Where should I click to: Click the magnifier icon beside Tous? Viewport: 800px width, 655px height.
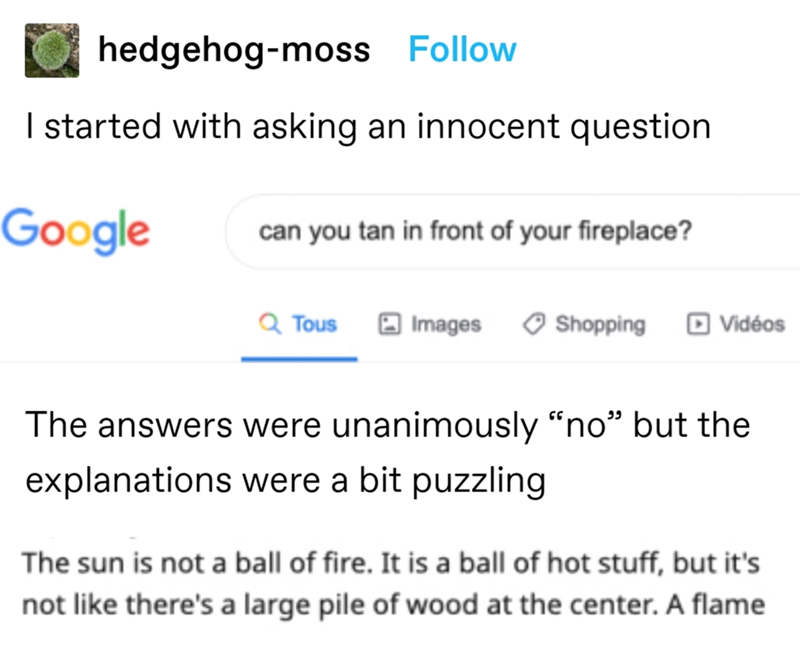[x=268, y=324]
